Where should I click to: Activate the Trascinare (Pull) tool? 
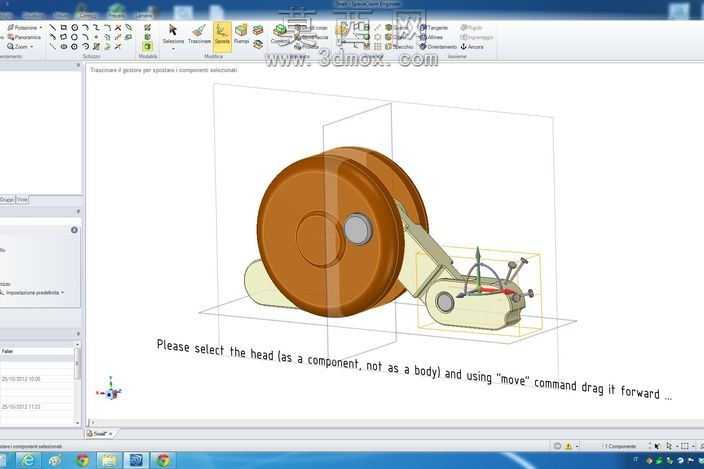click(199, 34)
